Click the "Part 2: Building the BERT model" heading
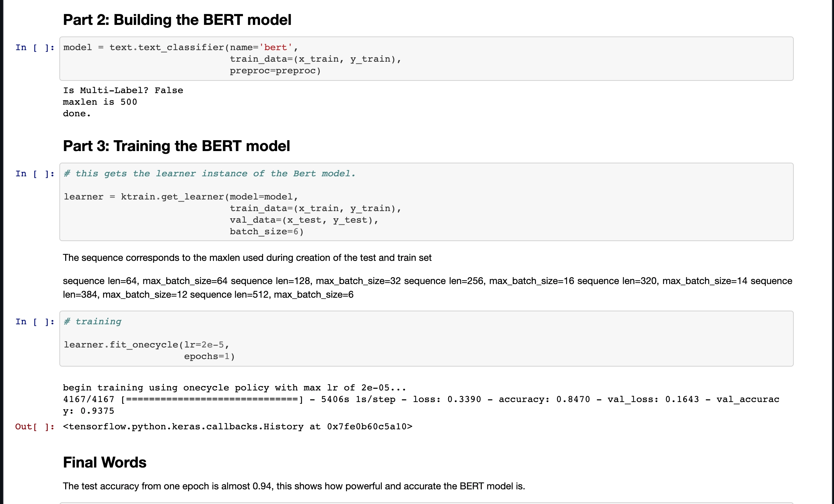Image resolution: width=834 pixels, height=504 pixels. [177, 20]
